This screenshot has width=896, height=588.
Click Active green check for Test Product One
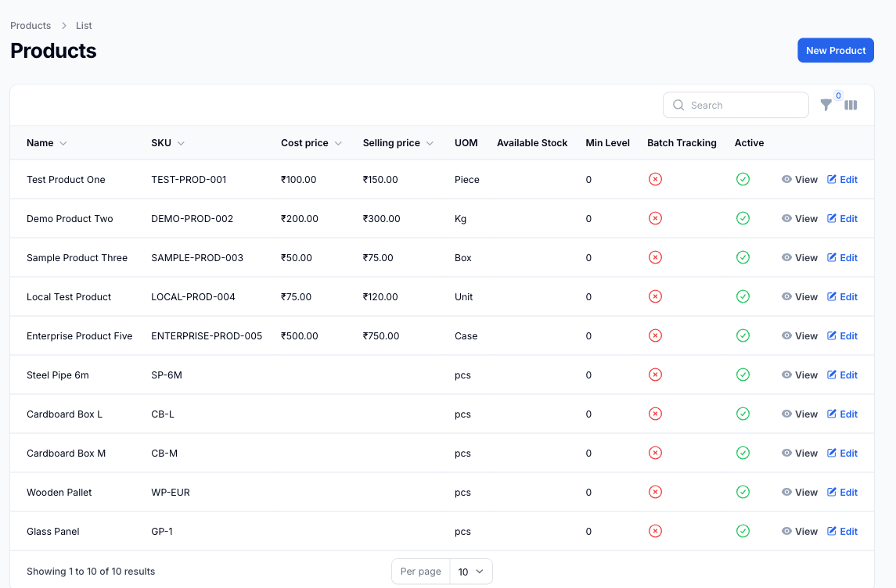click(743, 179)
